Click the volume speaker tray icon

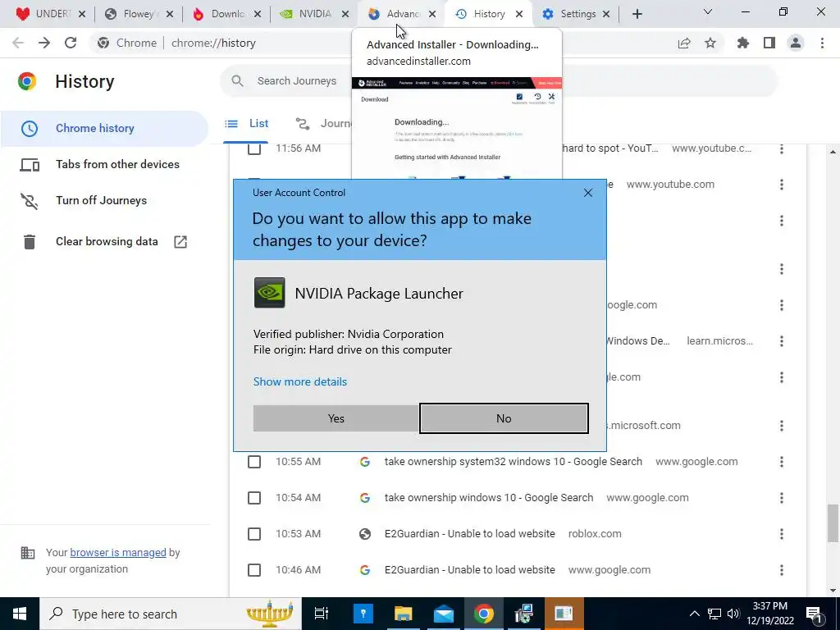click(x=733, y=614)
